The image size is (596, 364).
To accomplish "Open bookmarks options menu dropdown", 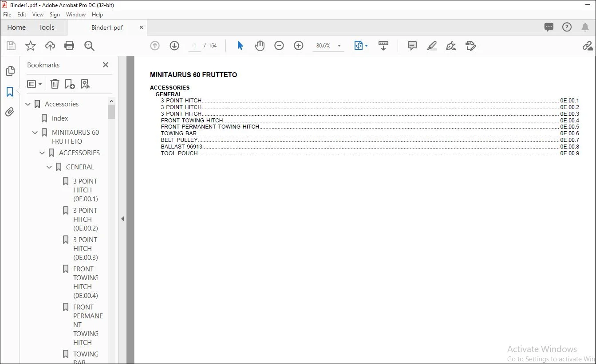I will coord(34,84).
